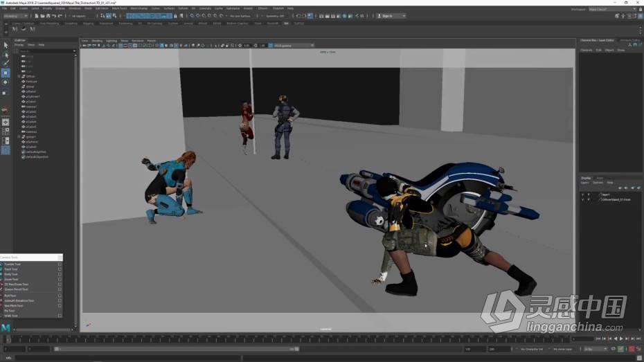Choose Grease Pencil Tool from Camera Tools
The width and height of the screenshot is (644, 362).
pyautogui.click(x=17, y=289)
